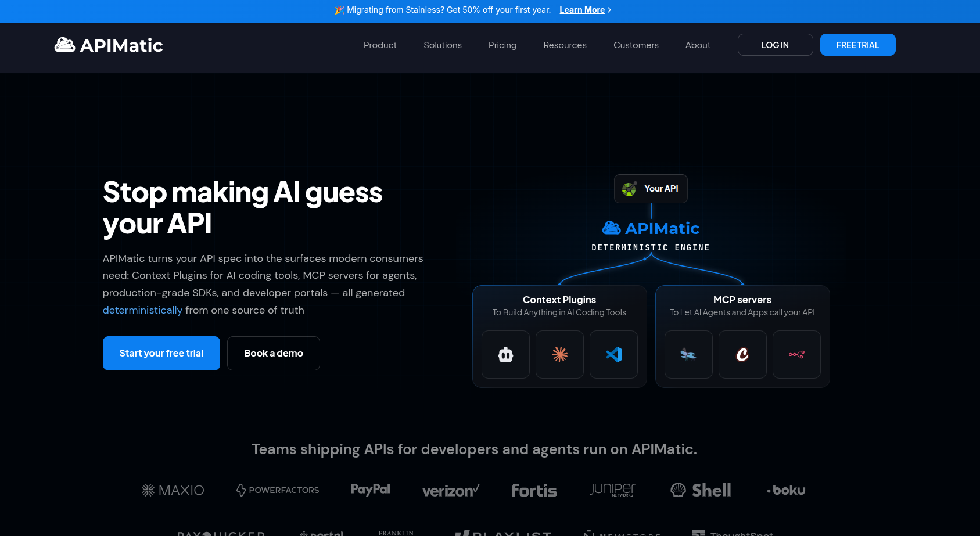980x536 pixels.
Task: Click the PayPal customer logo
Action: [371, 490]
